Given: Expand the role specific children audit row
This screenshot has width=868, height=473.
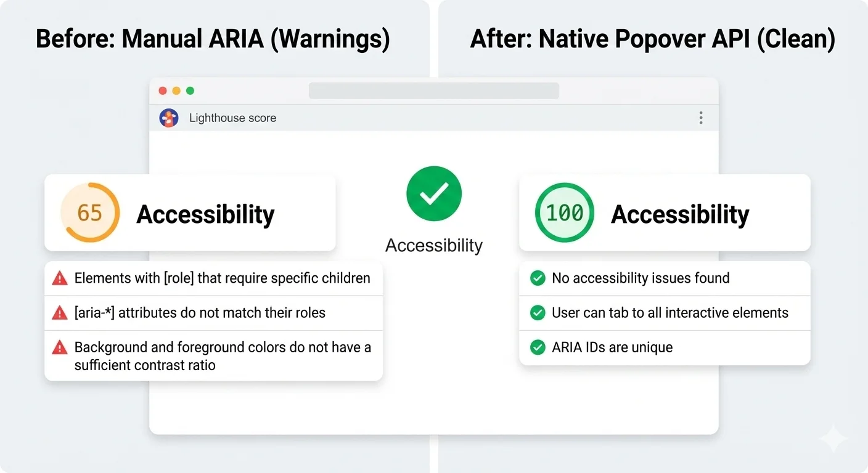Looking at the screenshot, I should (222, 278).
